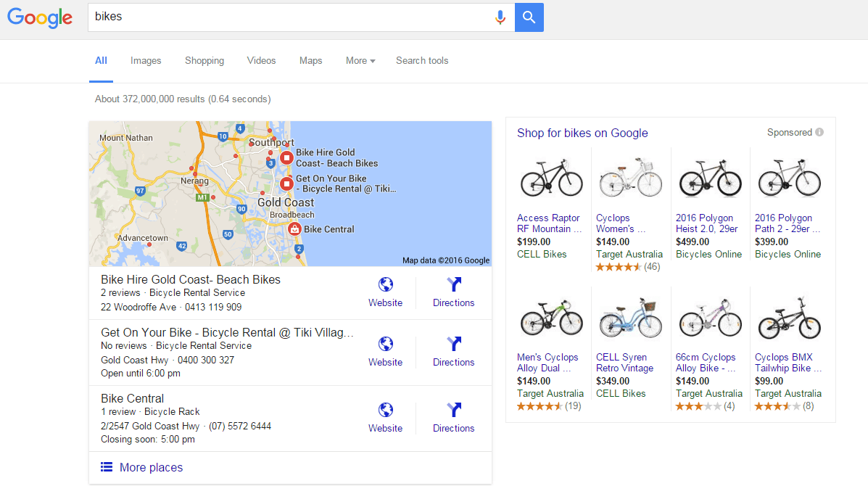Switch to the Images tab
868x486 pixels.
point(146,61)
